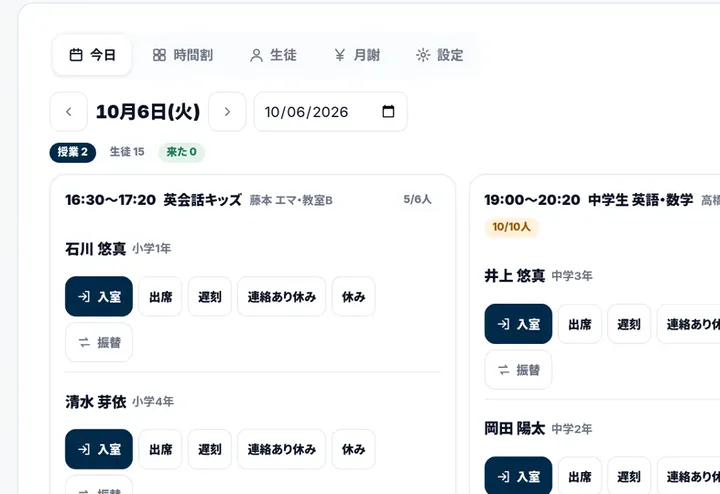Open 振替 for 石川 悠真
Image resolution: width=720 pixels, height=494 pixels.
(99, 342)
